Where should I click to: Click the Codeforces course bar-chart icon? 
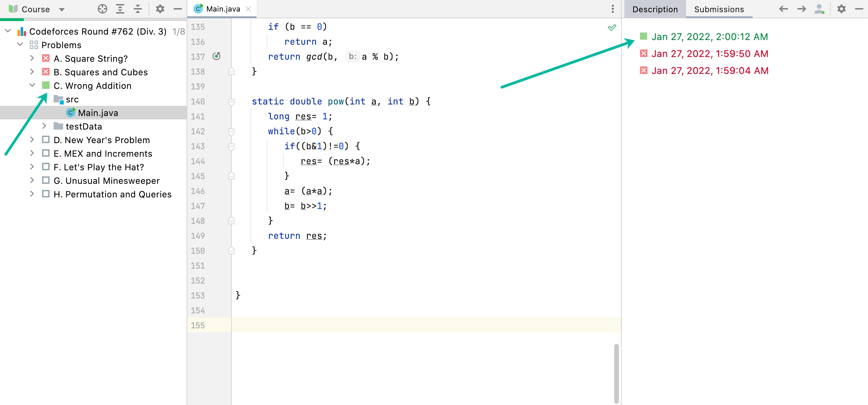22,31
